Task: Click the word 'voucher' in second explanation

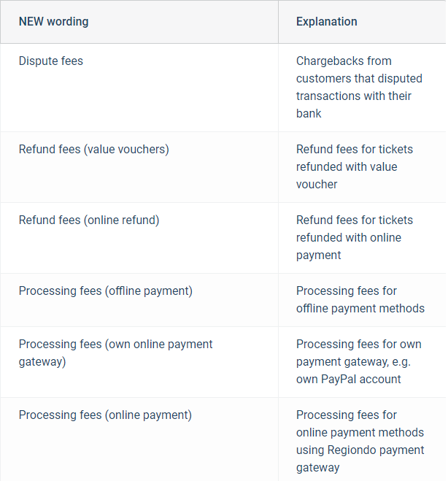Action: [317, 185]
